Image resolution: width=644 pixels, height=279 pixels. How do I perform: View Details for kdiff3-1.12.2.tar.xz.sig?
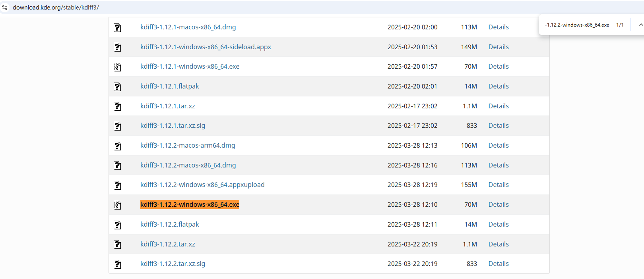click(499, 264)
